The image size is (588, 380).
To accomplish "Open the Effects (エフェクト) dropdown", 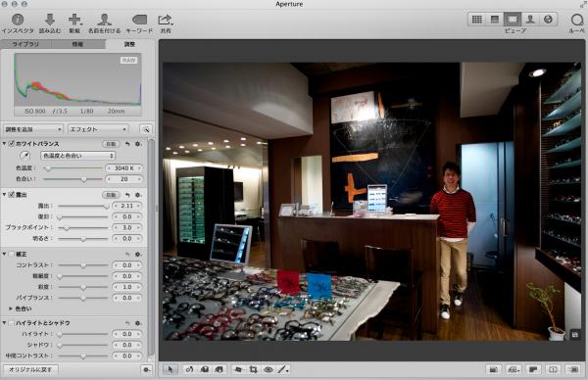I will pos(98,129).
